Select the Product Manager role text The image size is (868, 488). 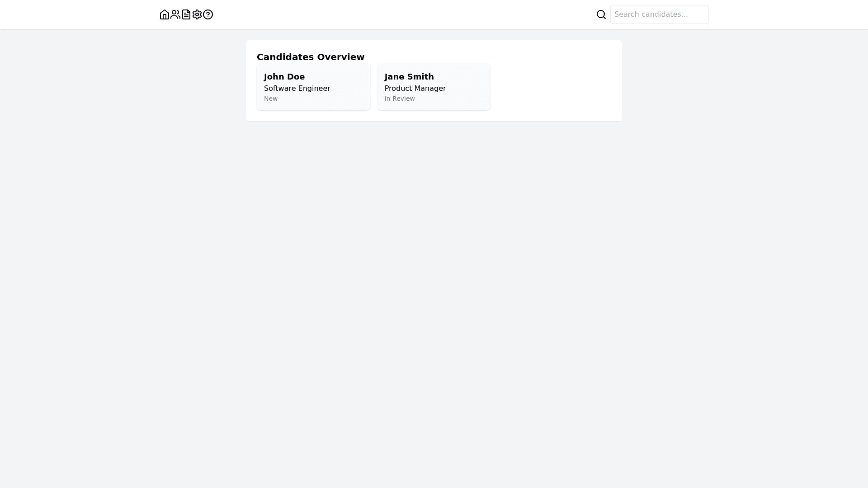[x=415, y=89]
